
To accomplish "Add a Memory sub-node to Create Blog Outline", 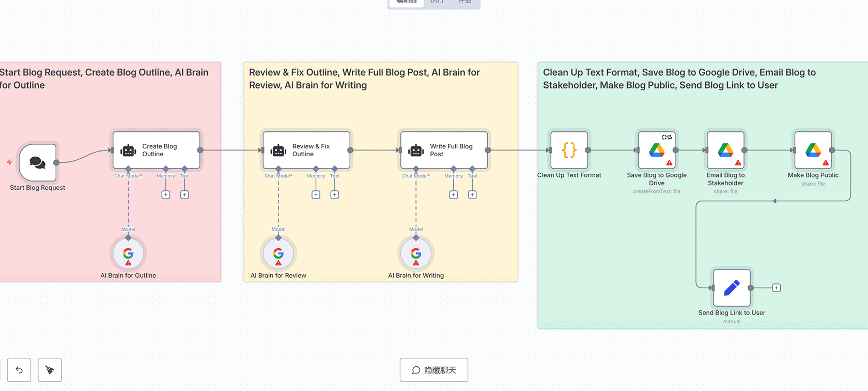I will pyautogui.click(x=166, y=195).
